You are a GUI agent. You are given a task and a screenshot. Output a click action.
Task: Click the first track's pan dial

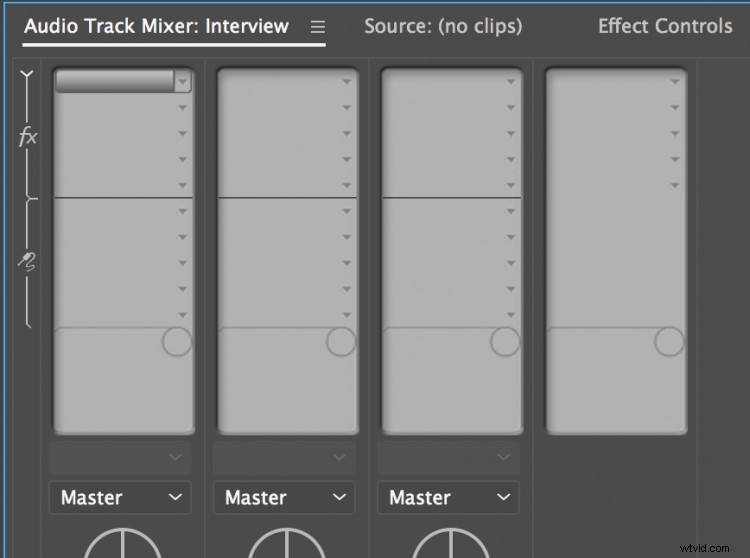pyautogui.click(x=122, y=543)
